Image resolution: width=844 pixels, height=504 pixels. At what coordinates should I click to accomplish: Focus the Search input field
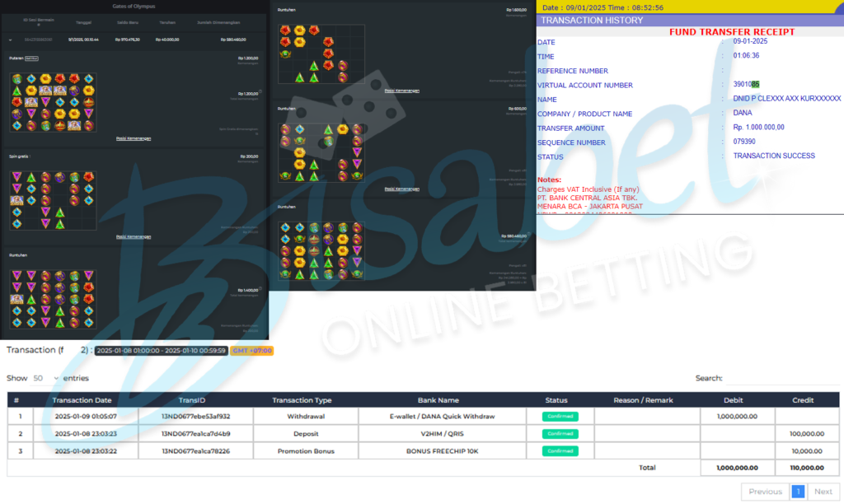coord(783,378)
